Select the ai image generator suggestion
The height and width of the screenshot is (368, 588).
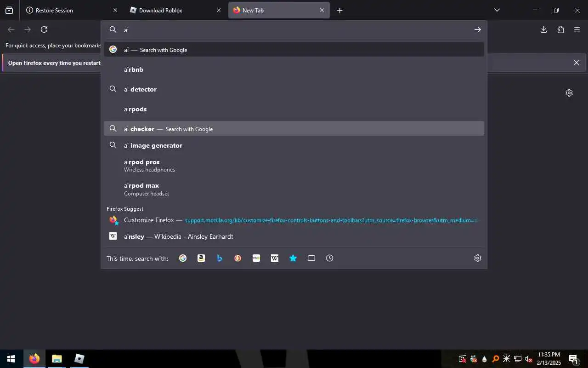(x=294, y=145)
